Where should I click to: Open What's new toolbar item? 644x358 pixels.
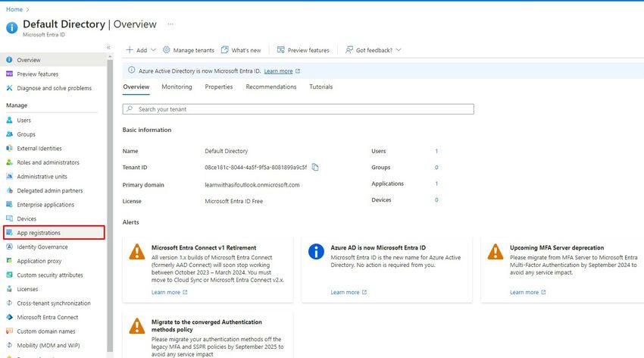pos(241,50)
